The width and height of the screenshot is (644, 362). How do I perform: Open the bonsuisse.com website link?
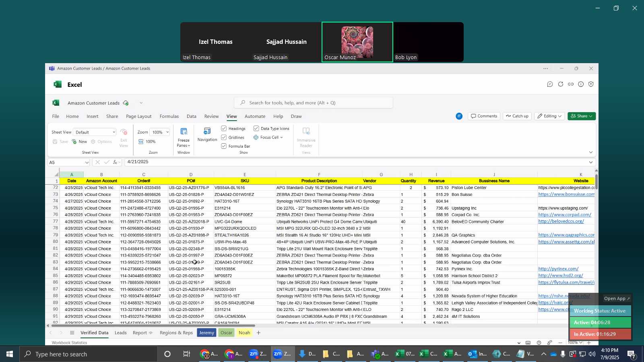tap(566, 194)
